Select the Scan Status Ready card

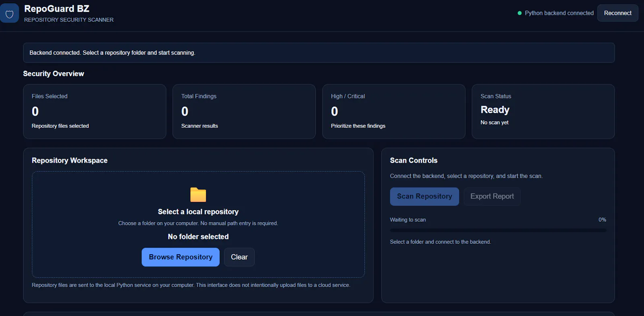coord(543,112)
